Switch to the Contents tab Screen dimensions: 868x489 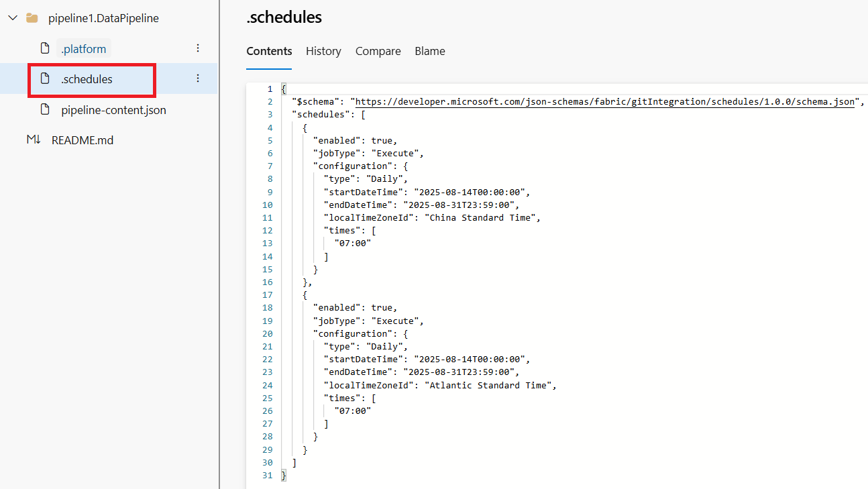(269, 51)
